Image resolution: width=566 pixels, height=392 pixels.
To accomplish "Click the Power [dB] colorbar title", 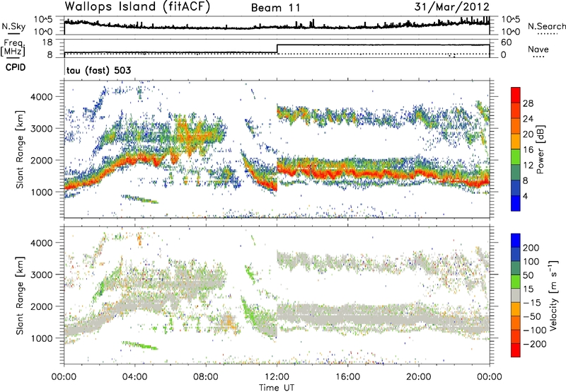I will click(x=541, y=149).
